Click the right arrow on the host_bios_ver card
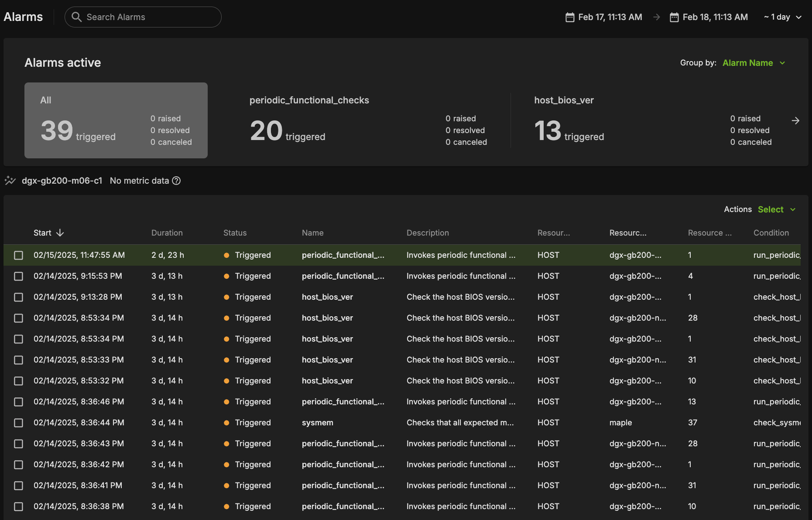This screenshot has height=520, width=812. [795, 120]
